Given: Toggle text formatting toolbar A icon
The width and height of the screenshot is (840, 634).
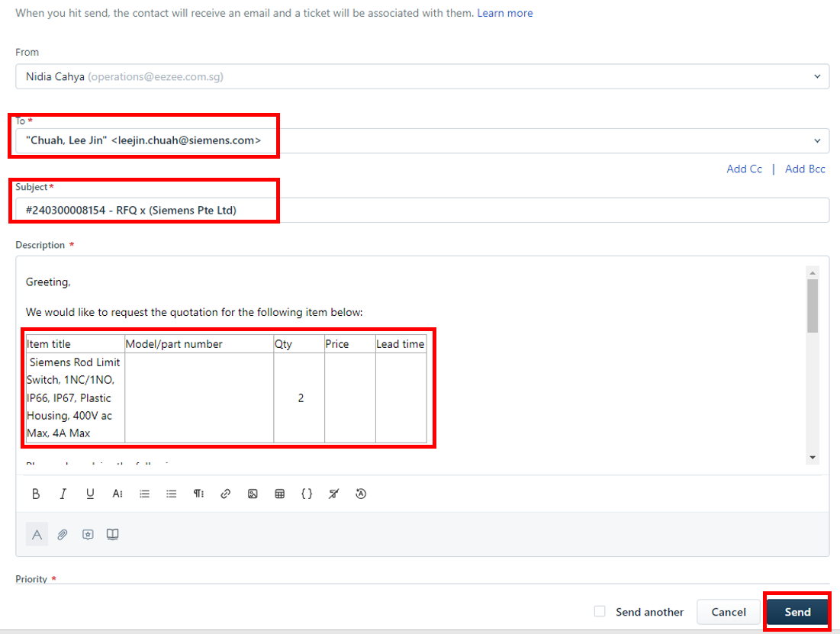Looking at the screenshot, I should coord(37,534).
